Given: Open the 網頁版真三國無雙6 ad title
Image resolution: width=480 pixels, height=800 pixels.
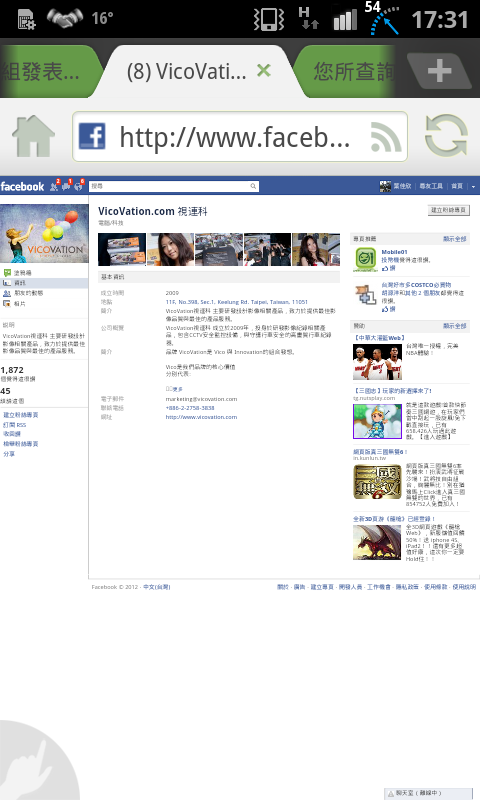Looking at the screenshot, I should (380, 452).
